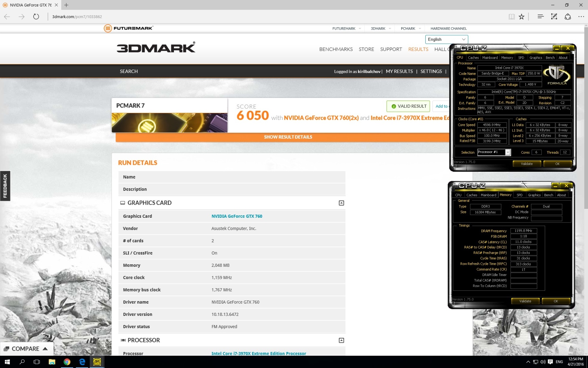Viewport: 588px width, 368px height.
Task: Add page to favorites star icon
Action: click(x=522, y=17)
